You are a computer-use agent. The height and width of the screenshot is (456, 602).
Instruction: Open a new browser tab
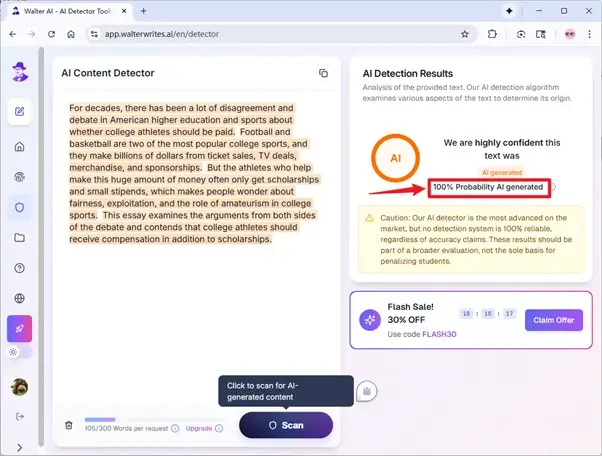click(144, 10)
